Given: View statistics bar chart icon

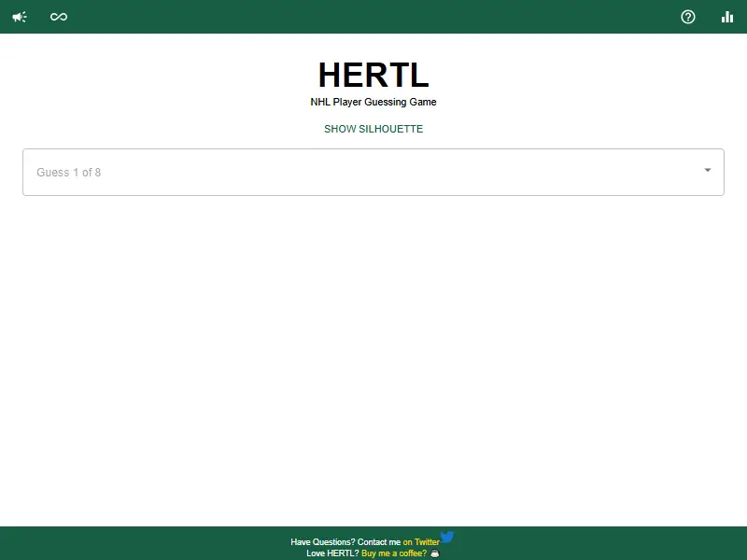Looking at the screenshot, I should pyautogui.click(x=727, y=17).
